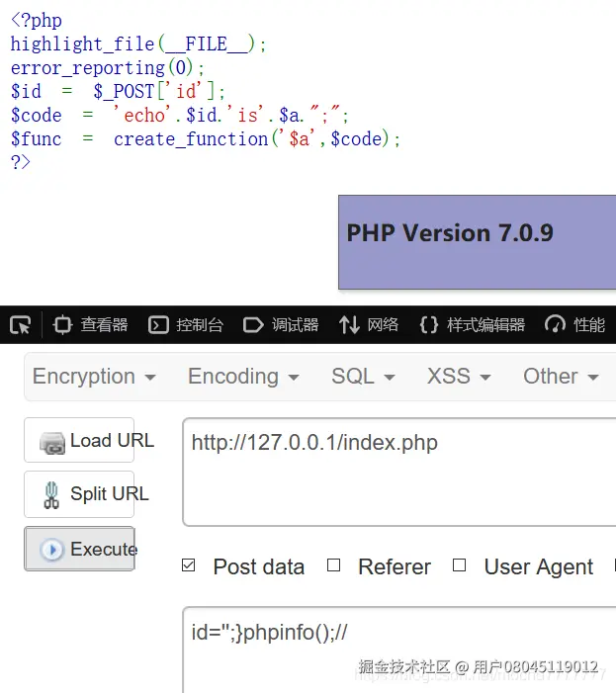Click the $code echo assignment line
The height and width of the screenshot is (693, 616).
[179, 115]
